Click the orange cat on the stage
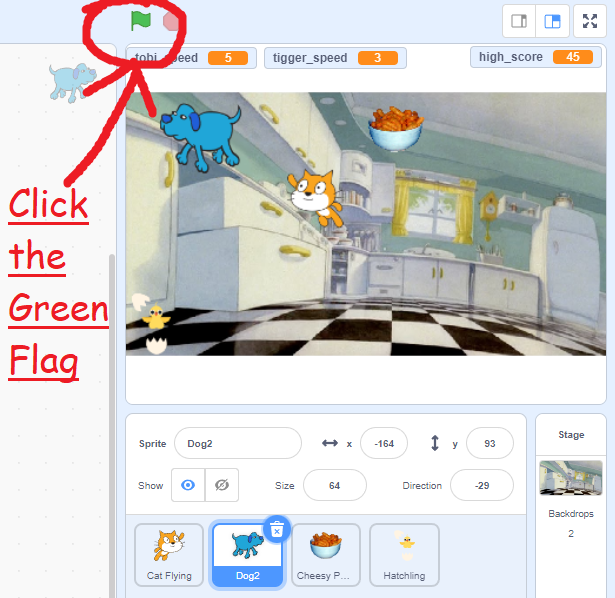This screenshot has width=615, height=598. [x=313, y=196]
